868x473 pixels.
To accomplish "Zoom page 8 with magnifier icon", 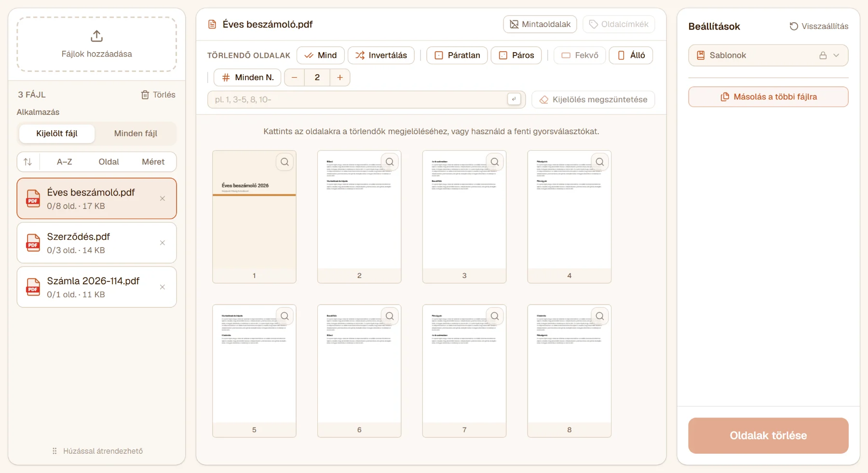I will (600, 316).
